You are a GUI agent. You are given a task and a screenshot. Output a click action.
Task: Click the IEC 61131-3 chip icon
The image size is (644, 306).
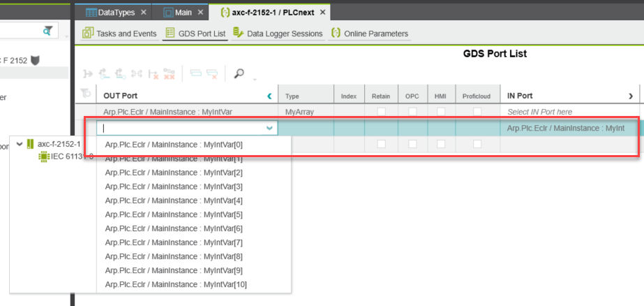tap(44, 156)
